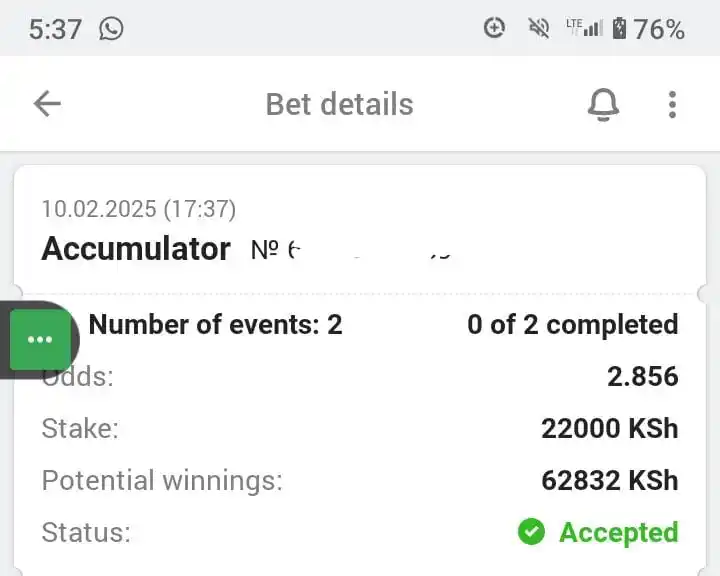
Task: Tap the green Accepted checkmark icon
Action: [x=531, y=531]
